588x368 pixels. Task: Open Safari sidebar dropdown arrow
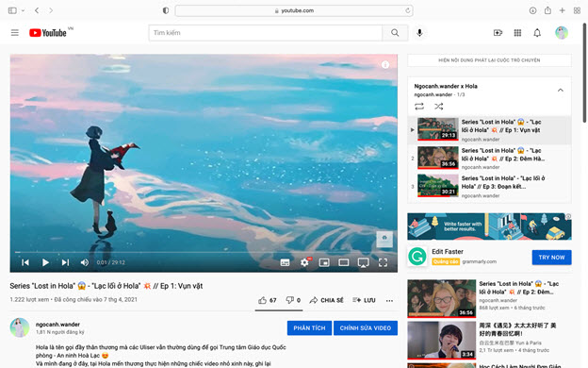click(x=23, y=10)
